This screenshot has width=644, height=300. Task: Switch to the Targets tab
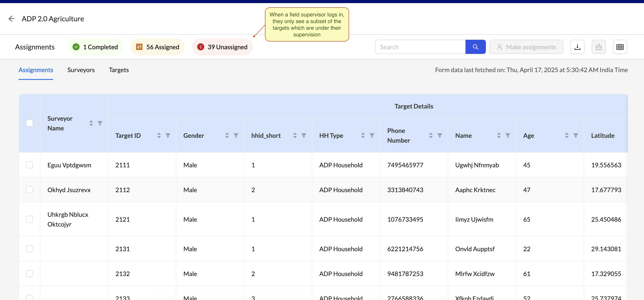coord(119,70)
